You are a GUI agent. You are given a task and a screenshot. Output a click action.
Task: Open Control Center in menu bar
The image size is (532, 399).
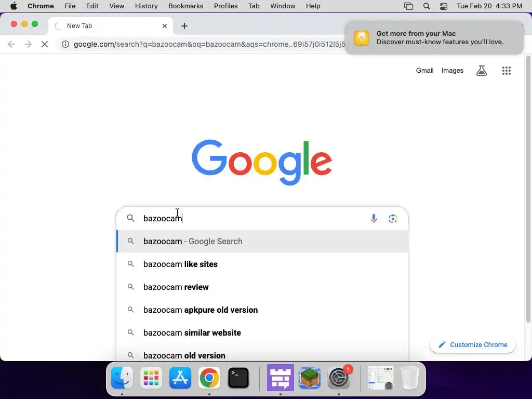click(444, 6)
